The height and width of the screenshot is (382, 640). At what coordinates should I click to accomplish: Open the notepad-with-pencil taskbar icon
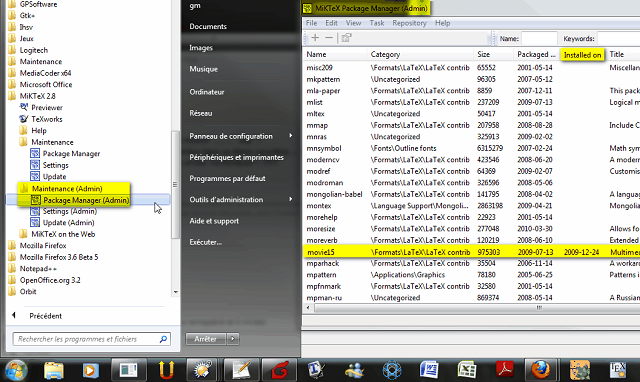(x=242, y=371)
